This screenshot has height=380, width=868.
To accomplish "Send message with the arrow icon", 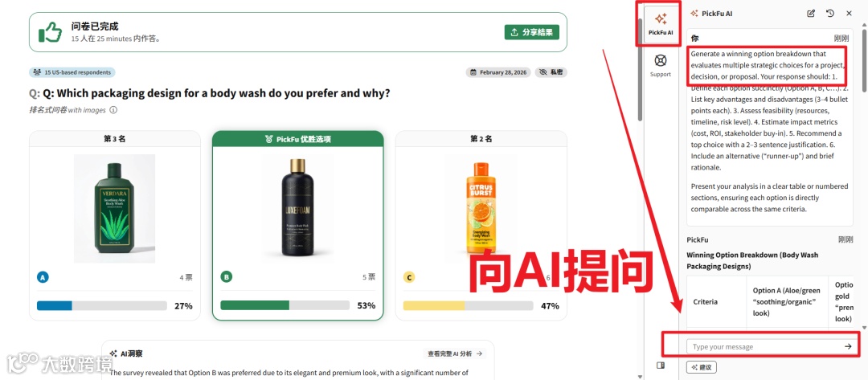I will click(x=848, y=346).
